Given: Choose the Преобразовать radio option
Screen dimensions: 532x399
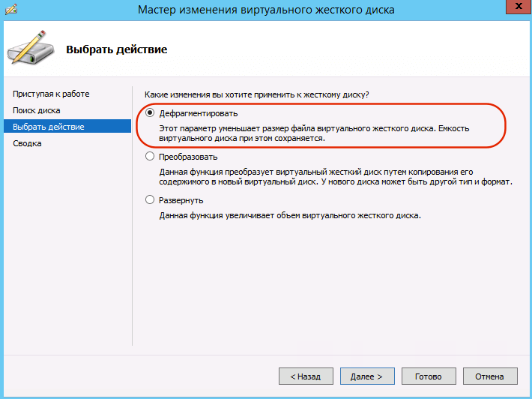Looking at the screenshot, I should point(151,157).
